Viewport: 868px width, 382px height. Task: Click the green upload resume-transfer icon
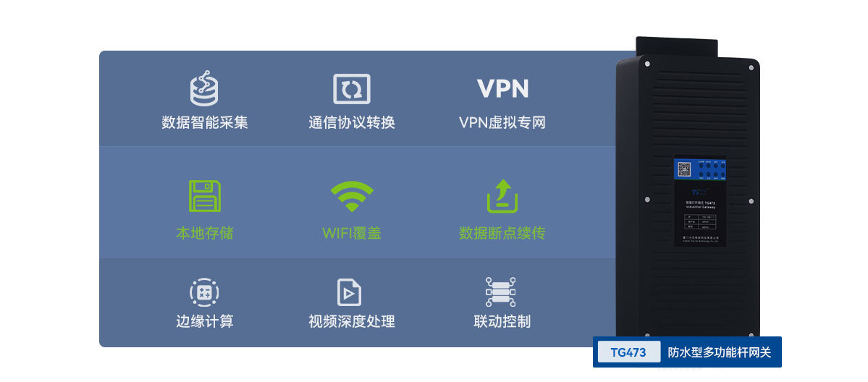tap(502, 196)
